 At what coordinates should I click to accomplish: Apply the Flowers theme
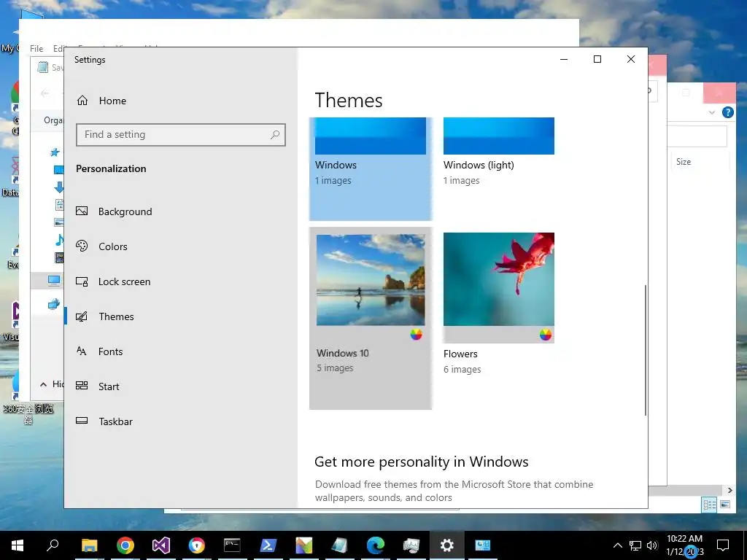tap(499, 304)
